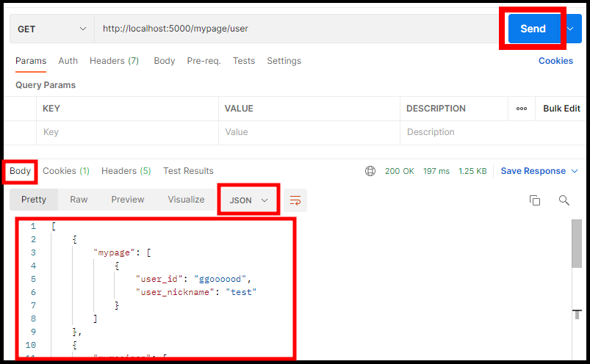
Task: Toggle line wrap icon
Action: [x=295, y=200]
